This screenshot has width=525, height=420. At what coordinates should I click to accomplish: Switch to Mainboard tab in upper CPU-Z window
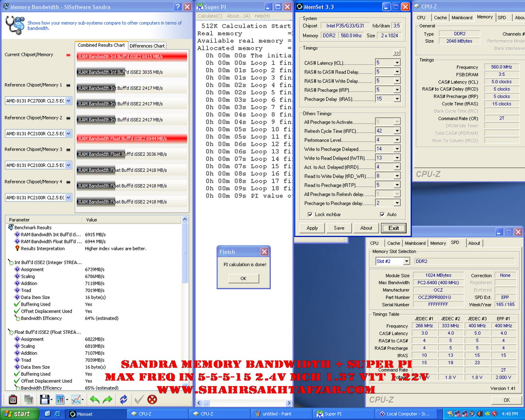[462, 17]
